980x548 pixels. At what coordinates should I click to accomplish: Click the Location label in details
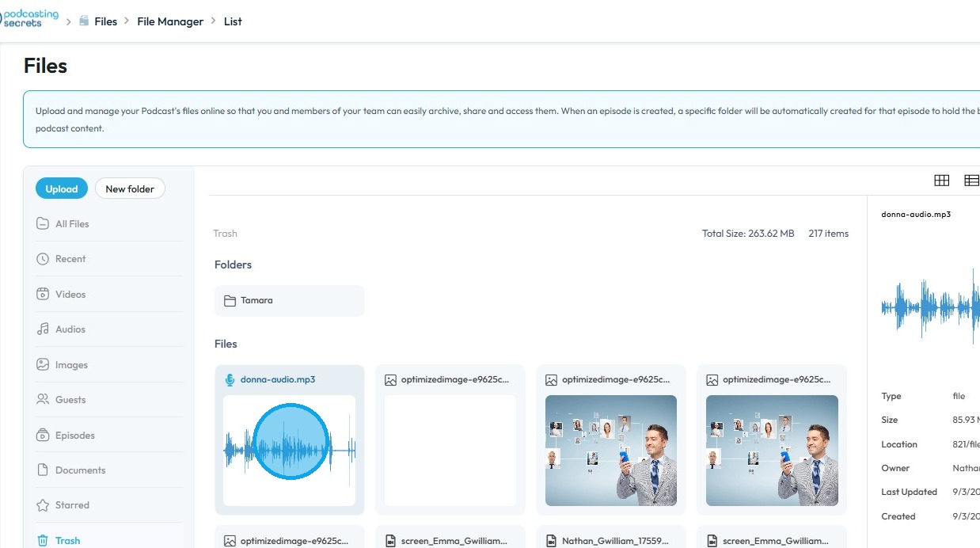[899, 444]
